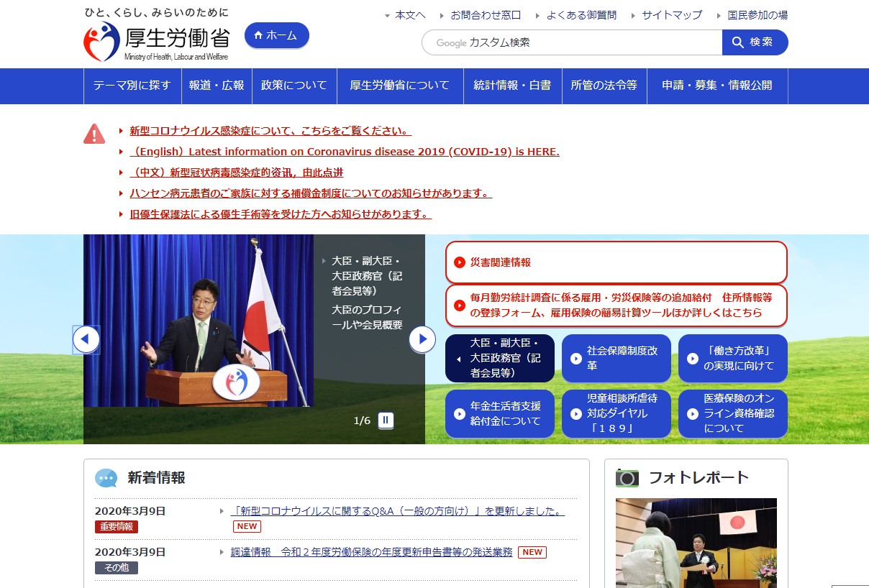Open ハンセン病元患者 補償金制度 notice link

click(311, 193)
